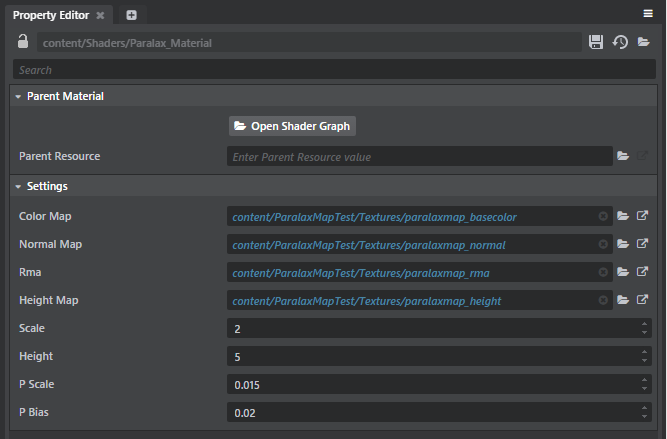Open the panel hamburger menu
The height and width of the screenshot is (439, 667).
(x=648, y=14)
